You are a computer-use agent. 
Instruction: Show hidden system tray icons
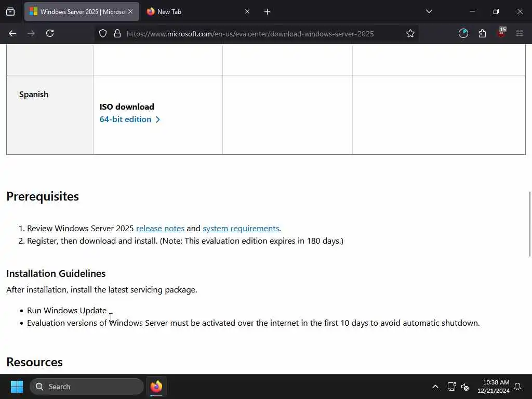[x=435, y=387]
